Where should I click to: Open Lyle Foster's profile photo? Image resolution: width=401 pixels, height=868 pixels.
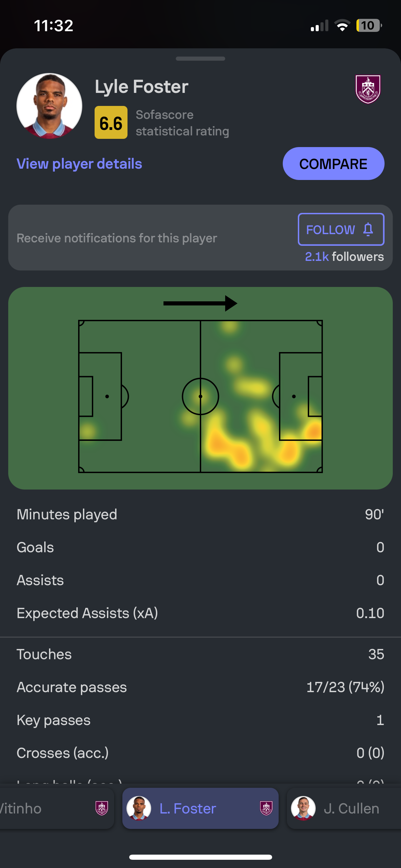(49, 106)
